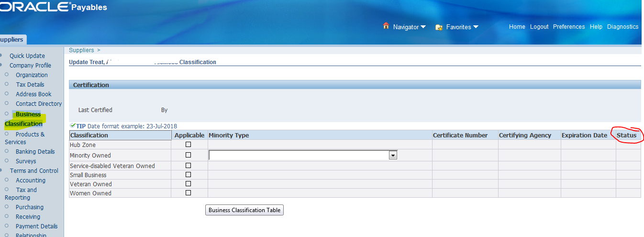Open Contact Directory in sidebar
This screenshot has height=237, width=644.
coord(39,104)
